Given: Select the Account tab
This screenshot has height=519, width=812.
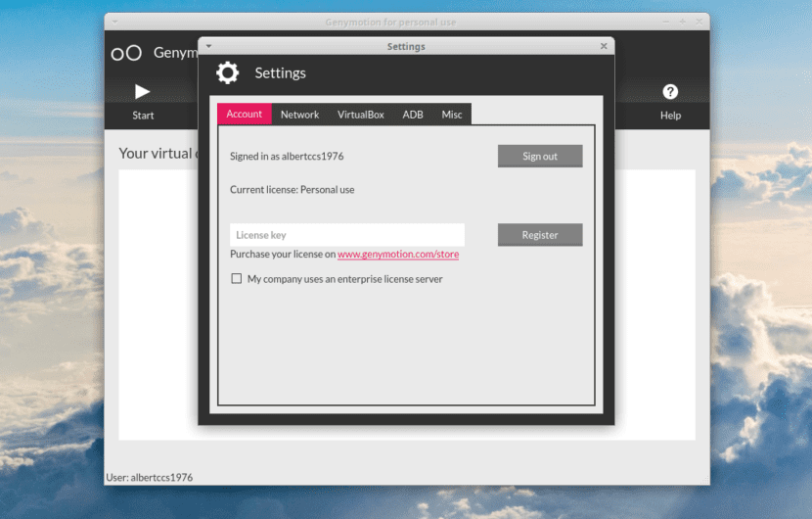Looking at the screenshot, I should [245, 115].
